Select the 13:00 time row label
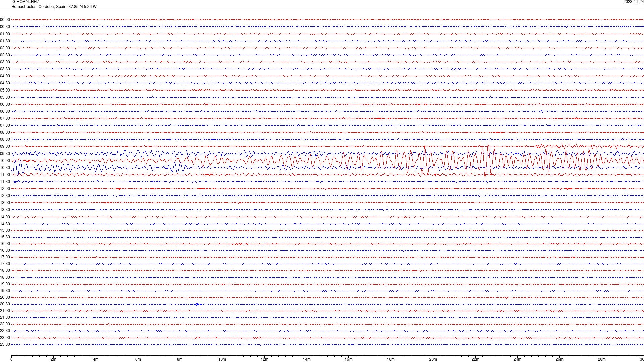This screenshot has height=362, width=644. 5,203
